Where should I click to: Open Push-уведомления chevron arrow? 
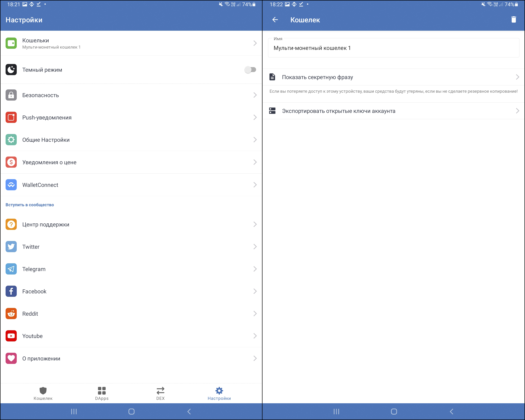255,117
